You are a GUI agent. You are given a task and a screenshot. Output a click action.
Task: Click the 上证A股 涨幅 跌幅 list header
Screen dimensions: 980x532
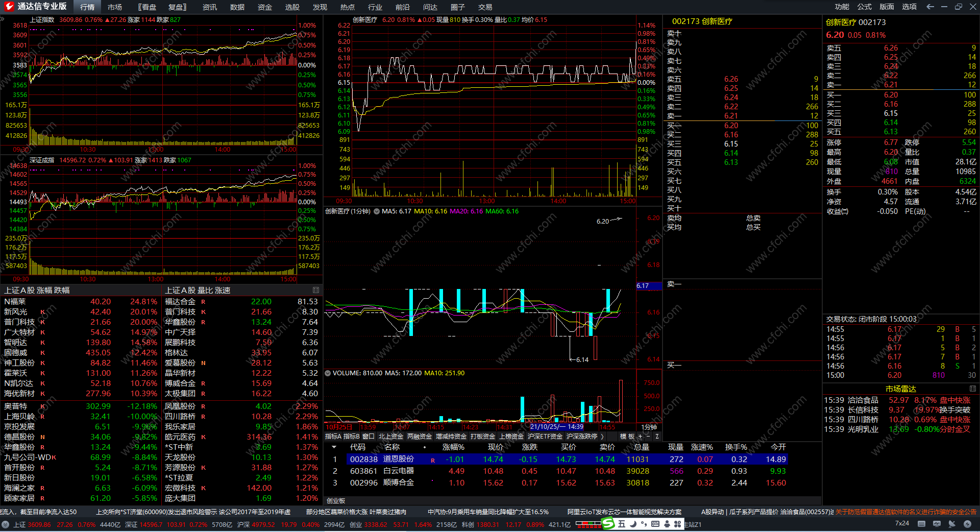37,290
